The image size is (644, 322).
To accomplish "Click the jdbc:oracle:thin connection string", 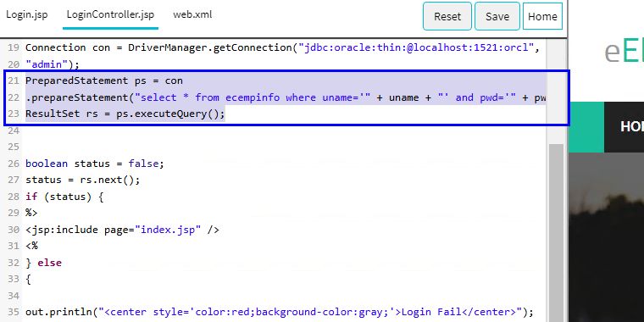I will point(416,47).
